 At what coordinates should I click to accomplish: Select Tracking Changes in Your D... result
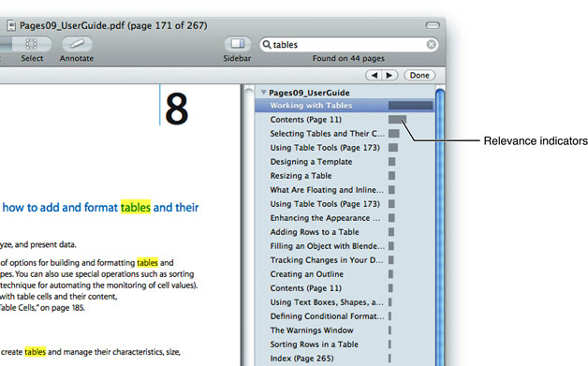(345, 260)
